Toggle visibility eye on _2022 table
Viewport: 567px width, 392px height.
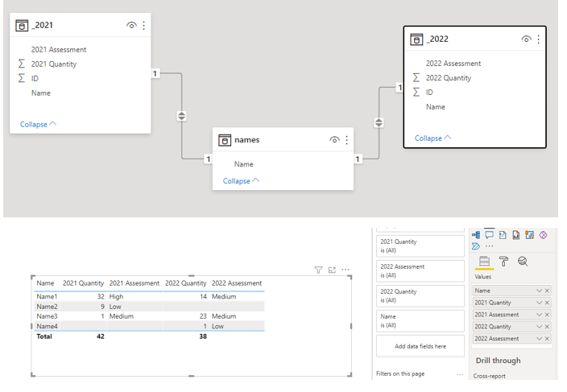click(x=527, y=39)
